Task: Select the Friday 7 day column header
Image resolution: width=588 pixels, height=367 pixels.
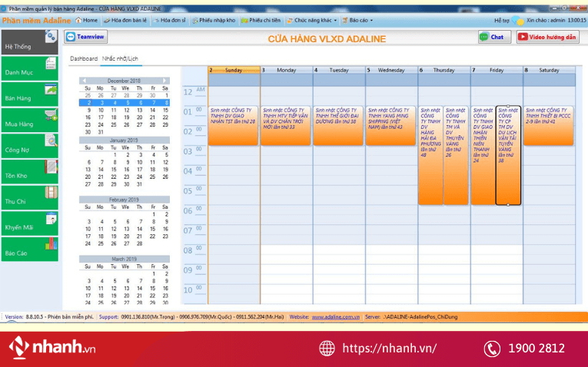Action: pos(497,70)
